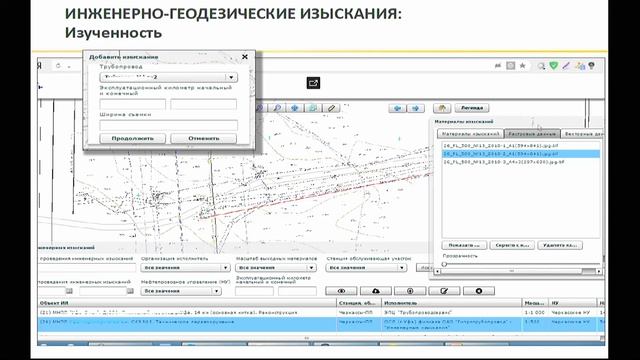Screen dimensions: 640x360
Task: Open the Трубопровод dropdown in dialog
Action: 169,77
